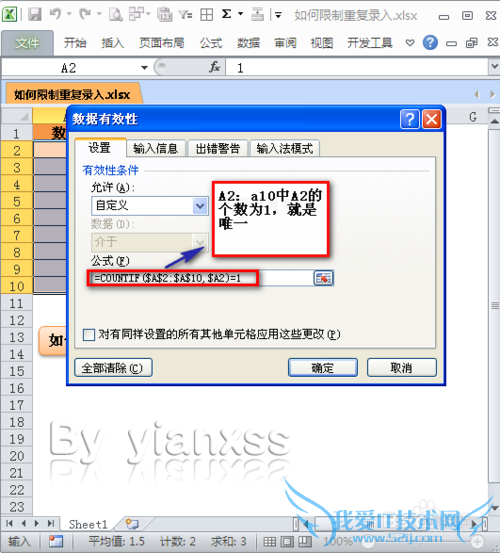Switch to the 输入法模式 IME Mode tab
The height and width of the screenshot is (553, 500).
coord(285,148)
